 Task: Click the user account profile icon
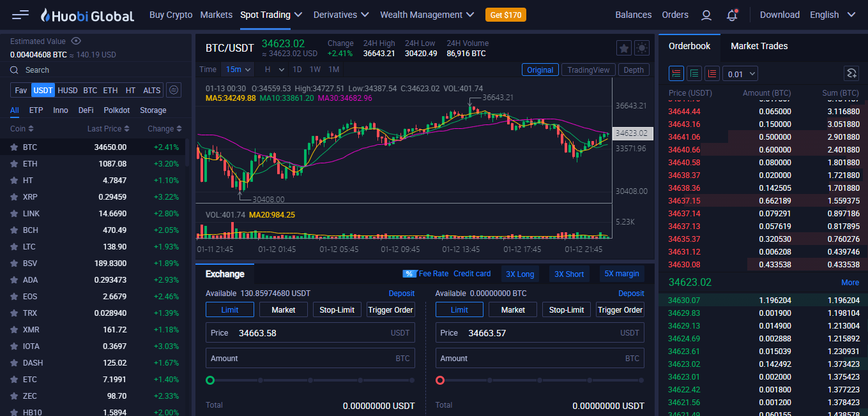(706, 15)
